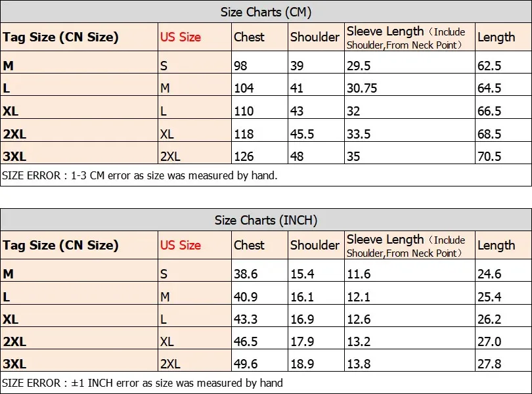This screenshot has width=532, height=394.
Task: Select the red 'US Size' header in CM chart
Action: click(x=181, y=37)
